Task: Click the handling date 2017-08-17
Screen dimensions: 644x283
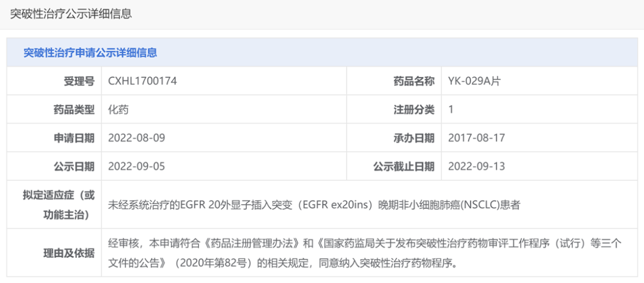Action: click(476, 138)
